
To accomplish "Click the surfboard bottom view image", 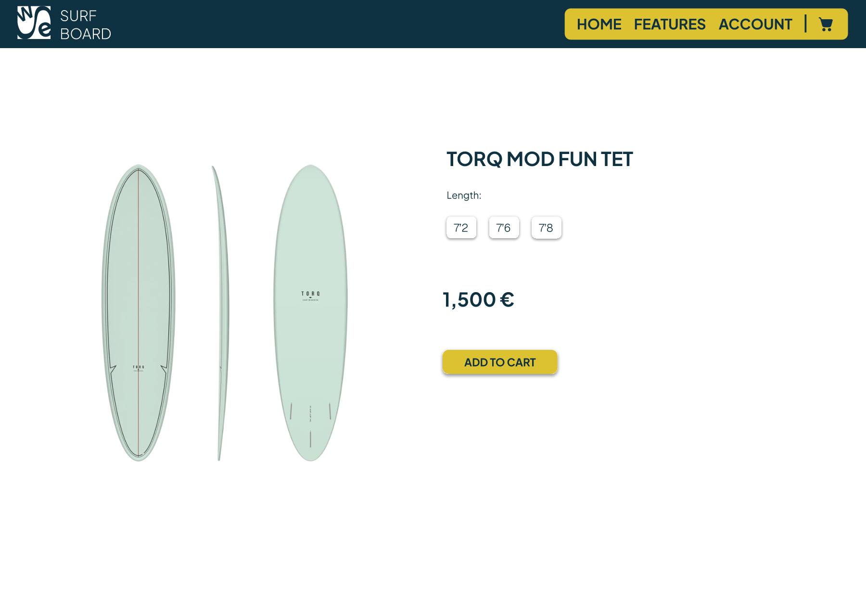I will (x=310, y=313).
